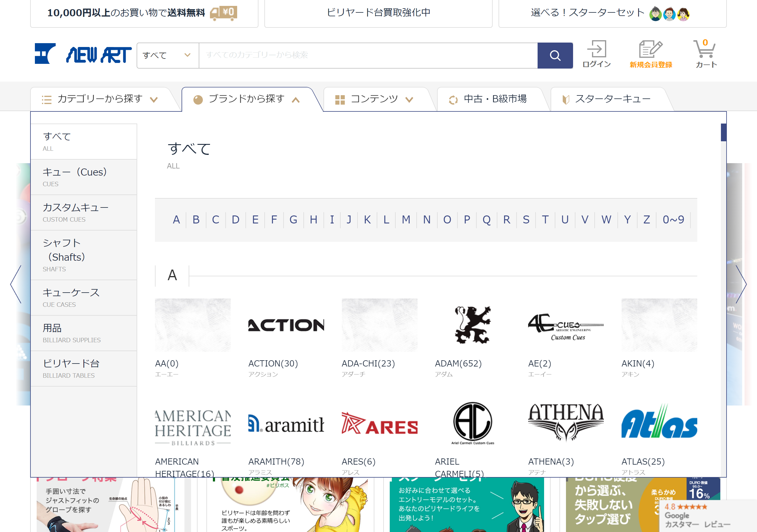Viewport: 757px width, 532px height.
Task: Jump to brands 0~9
Action: (673, 220)
